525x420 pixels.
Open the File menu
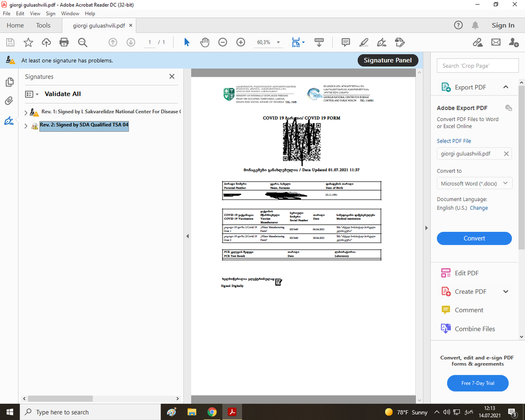click(7, 13)
